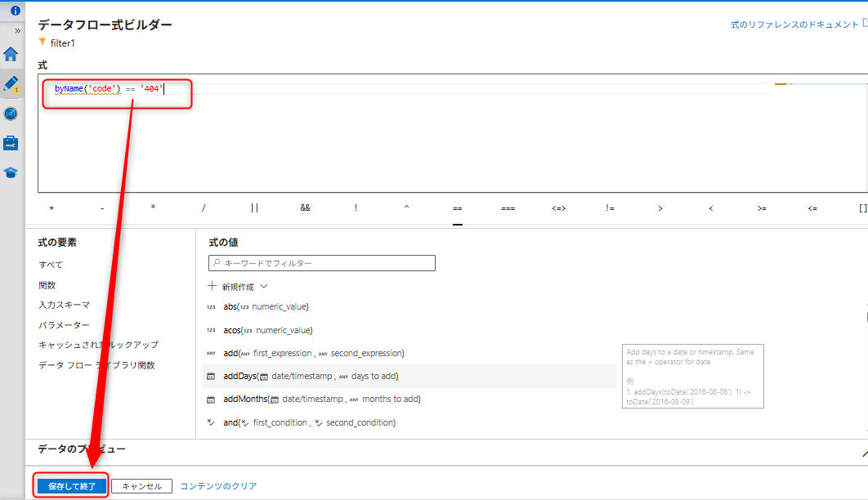Open the Manage toolbox icon in sidebar

click(11, 143)
